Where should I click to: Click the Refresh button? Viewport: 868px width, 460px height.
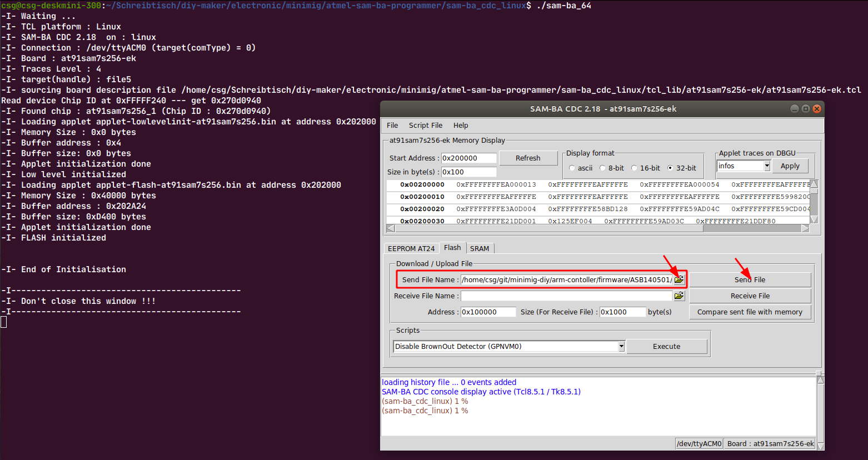[x=528, y=158]
